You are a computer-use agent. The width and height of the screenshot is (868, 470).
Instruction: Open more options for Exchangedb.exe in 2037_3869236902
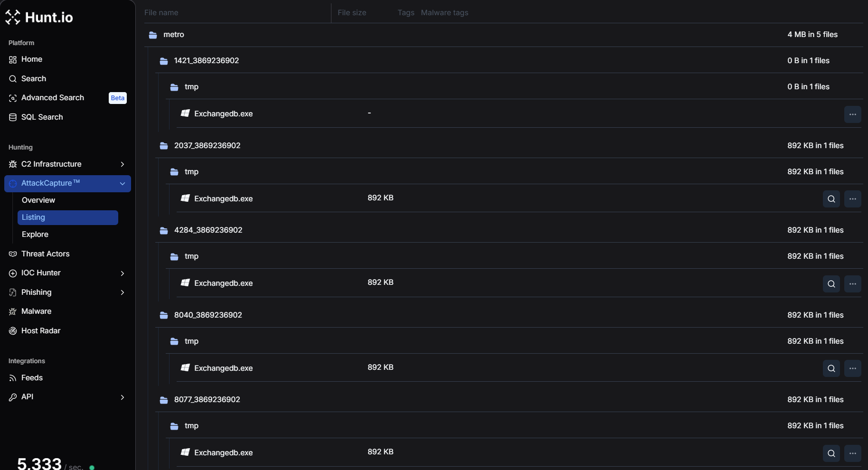click(853, 199)
